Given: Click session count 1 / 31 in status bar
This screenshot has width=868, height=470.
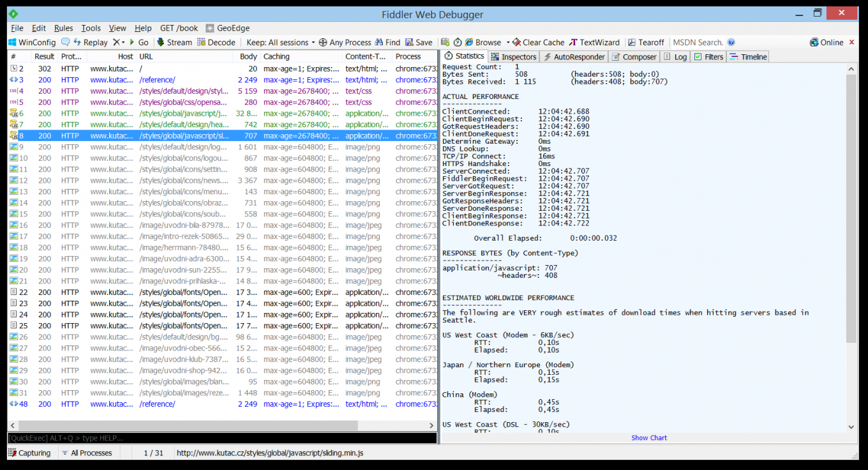Looking at the screenshot, I should pos(153,453).
